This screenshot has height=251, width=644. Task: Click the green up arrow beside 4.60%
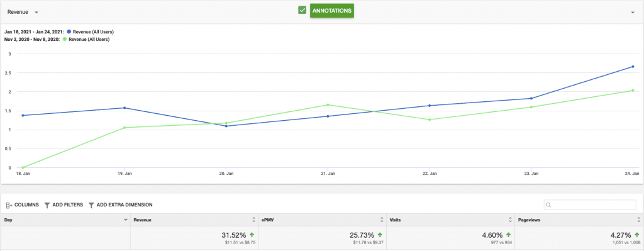point(508,235)
